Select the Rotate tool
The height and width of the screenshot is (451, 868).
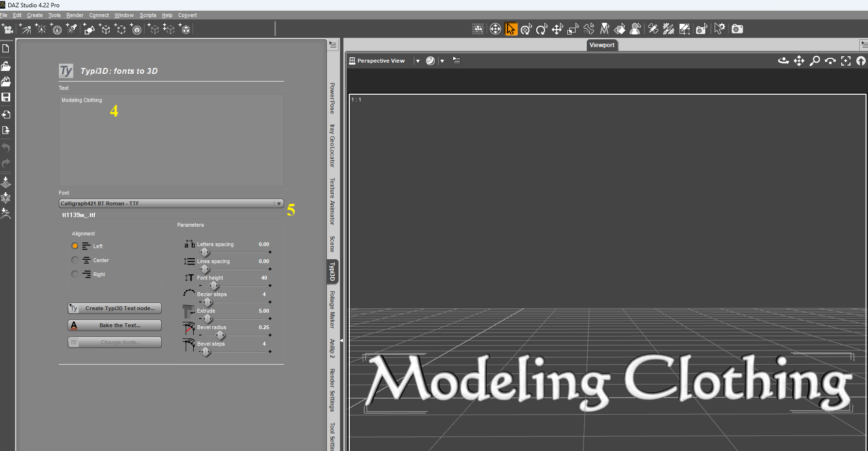(542, 29)
